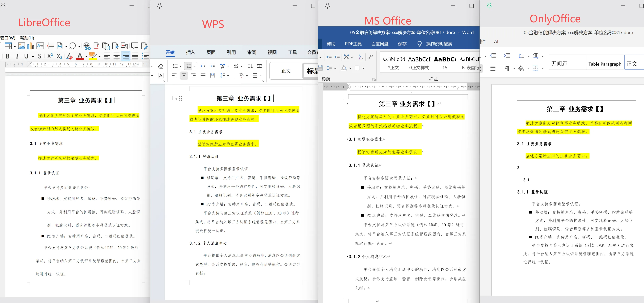Toggle Italic in LibreOffice
The image size is (644, 303).
[x=17, y=56]
